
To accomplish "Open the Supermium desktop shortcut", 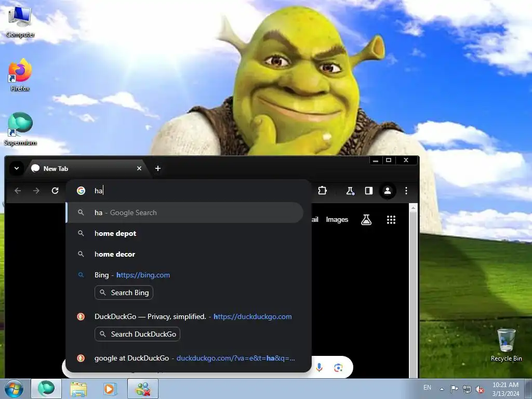I will 20,129.
